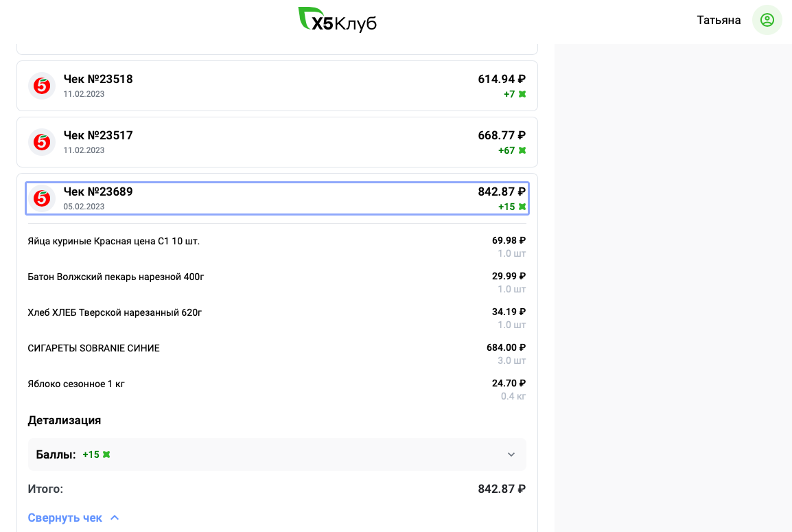Click the 842.87 ₽ total amount
This screenshot has height=532, width=792.
tap(502, 489)
